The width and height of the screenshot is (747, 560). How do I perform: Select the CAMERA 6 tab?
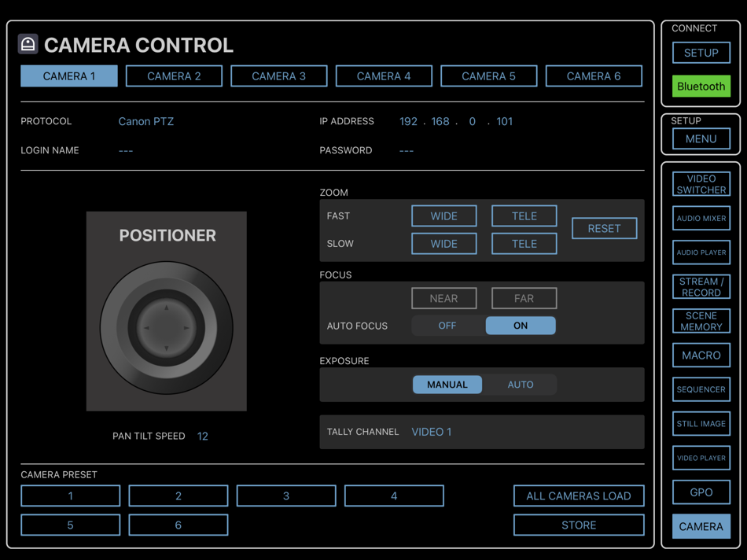(594, 76)
